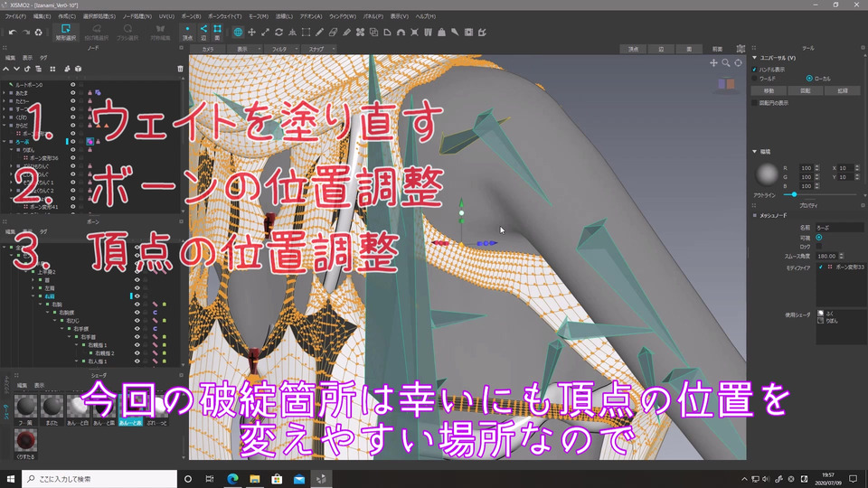Toggle the 可視 option in properties
Screen dimensions: 868x488
click(x=819, y=238)
